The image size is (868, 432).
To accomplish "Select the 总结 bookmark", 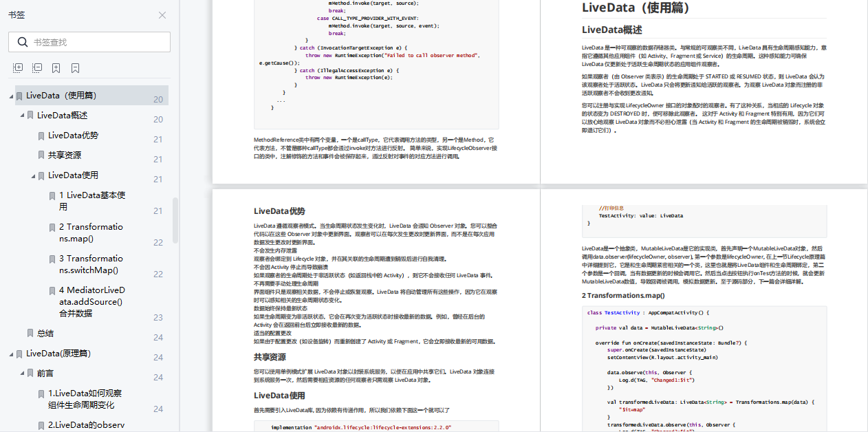I will [45, 333].
